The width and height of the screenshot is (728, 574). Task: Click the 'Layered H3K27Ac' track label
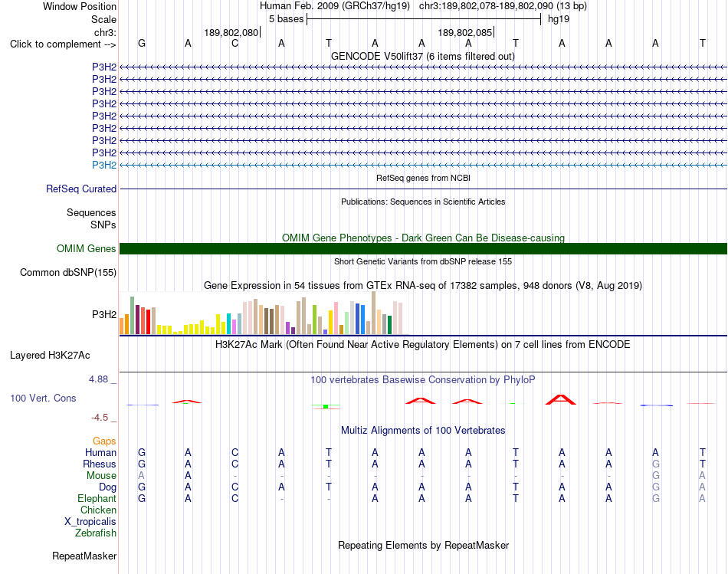click(50, 356)
